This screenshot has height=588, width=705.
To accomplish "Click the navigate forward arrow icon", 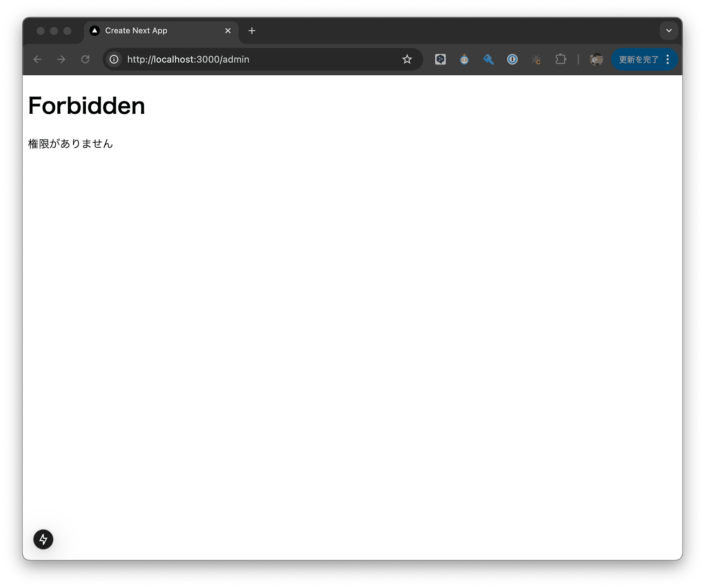I will [61, 58].
